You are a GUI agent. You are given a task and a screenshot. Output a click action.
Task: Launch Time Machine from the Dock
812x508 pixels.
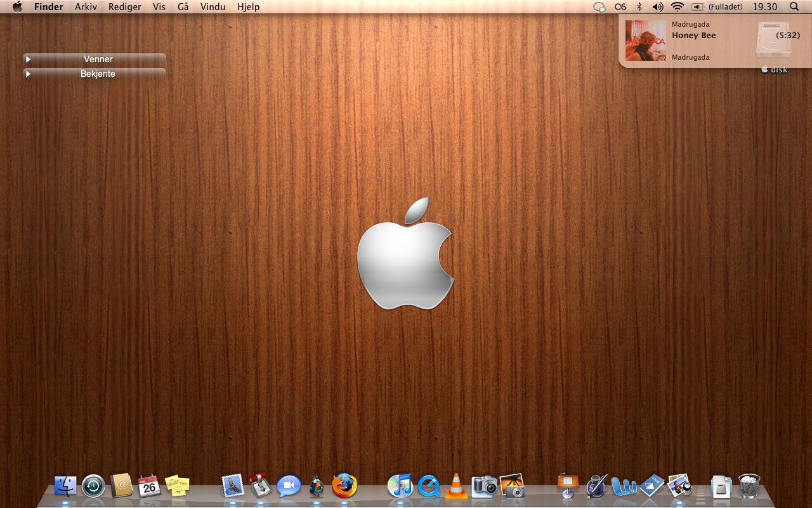tap(93, 486)
